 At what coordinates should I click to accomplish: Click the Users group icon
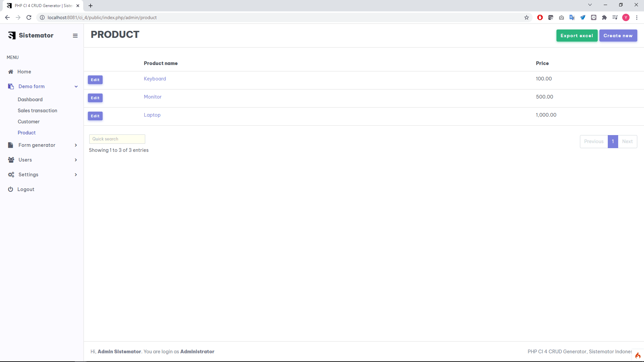pyautogui.click(x=11, y=160)
